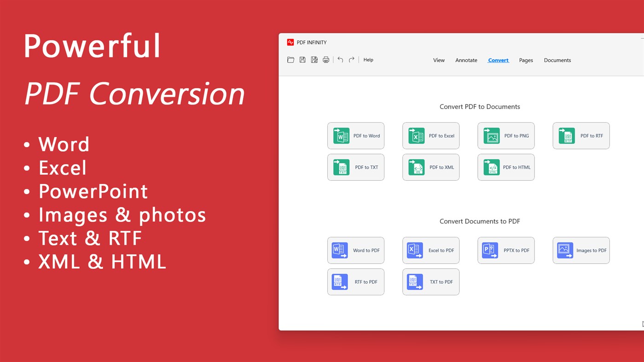Redo the last action
Viewport: 644px width, 362px height.
coord(351,59)
